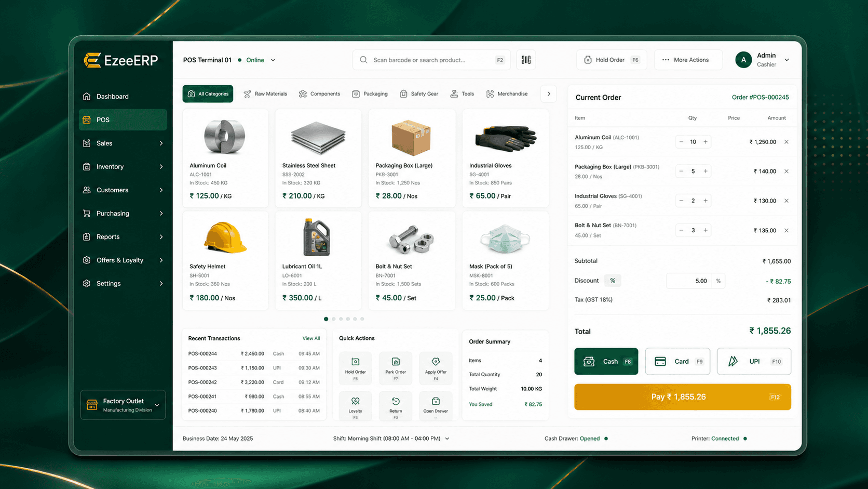Remove Aluminum Coil from the current order
868x489 pixels.
(786, 142)
